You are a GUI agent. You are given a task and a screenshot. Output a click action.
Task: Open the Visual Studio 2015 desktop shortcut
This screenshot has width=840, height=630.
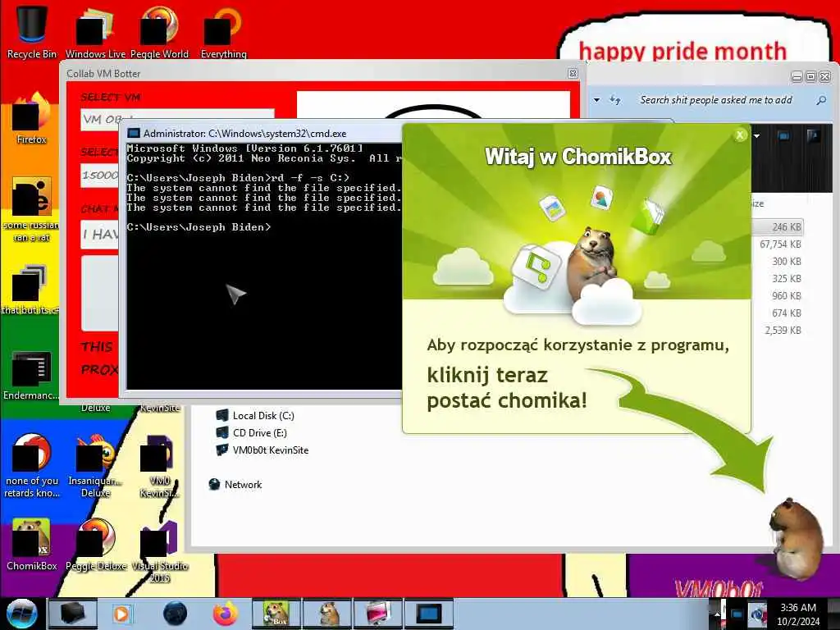point(159,550)
